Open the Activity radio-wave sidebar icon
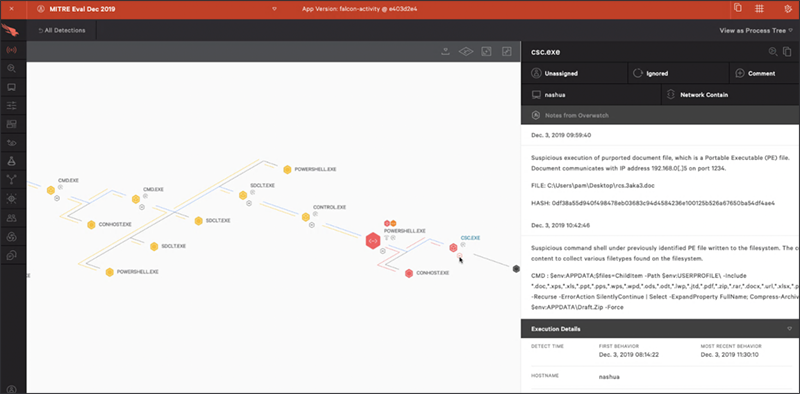 pos(11,51)
